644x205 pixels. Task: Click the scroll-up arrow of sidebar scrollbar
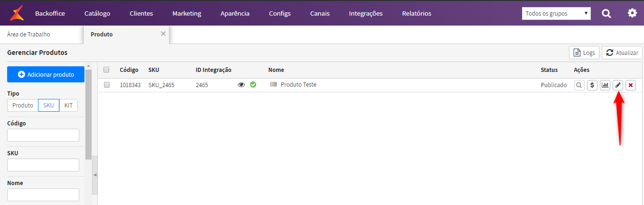click(88, 65)
